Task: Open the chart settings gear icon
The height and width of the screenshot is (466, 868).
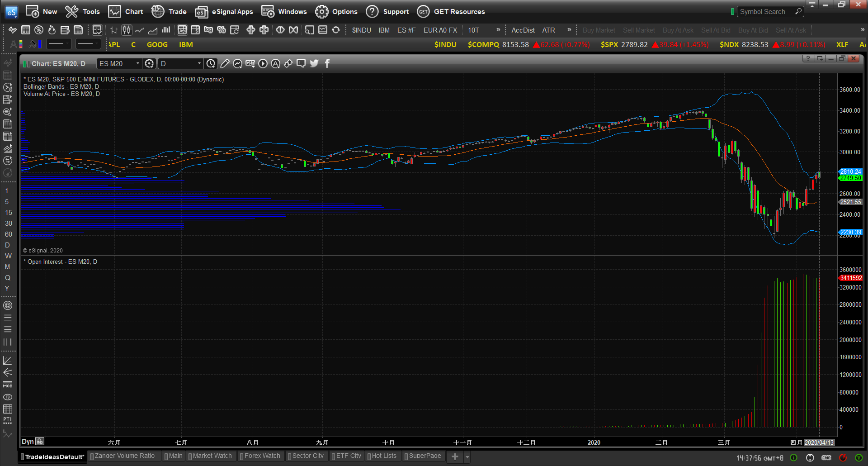Action: (150, 63)
